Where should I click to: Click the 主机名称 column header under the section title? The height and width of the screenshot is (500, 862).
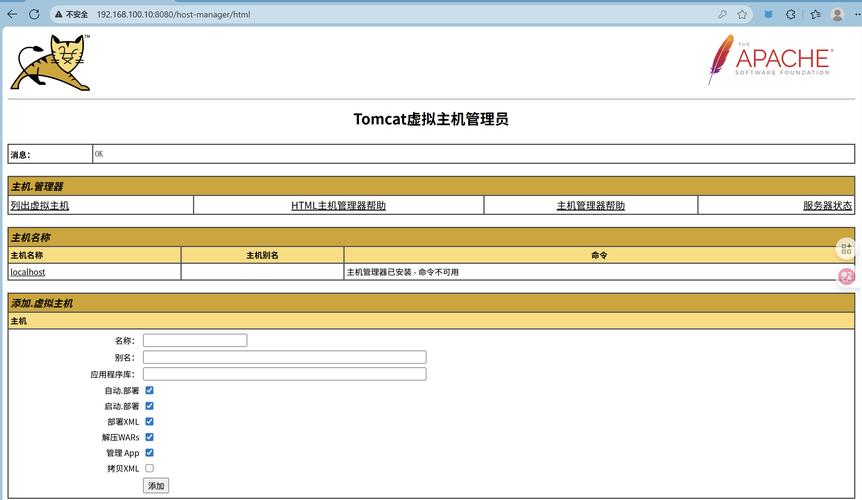[x=95, y=255]
